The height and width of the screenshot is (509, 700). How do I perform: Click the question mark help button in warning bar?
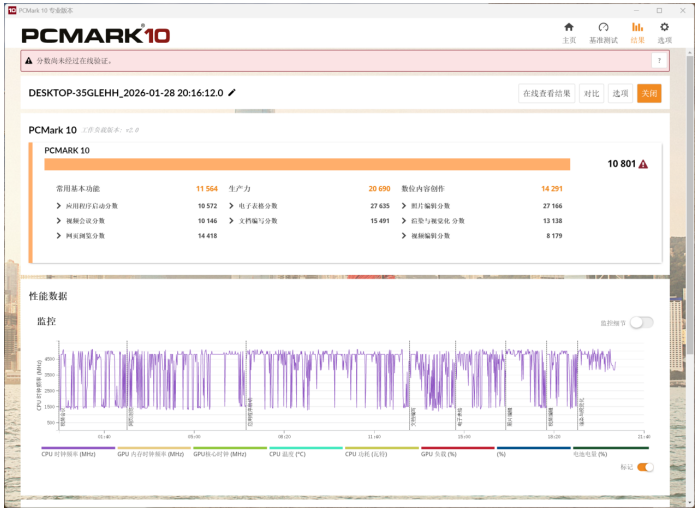(659, 61)
